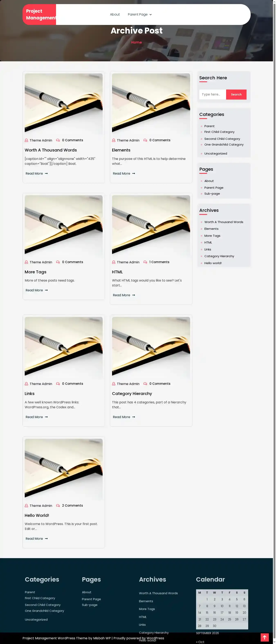
Task: Open More Tags in the sidebar Archives
Action: click(x=212, y=236)
